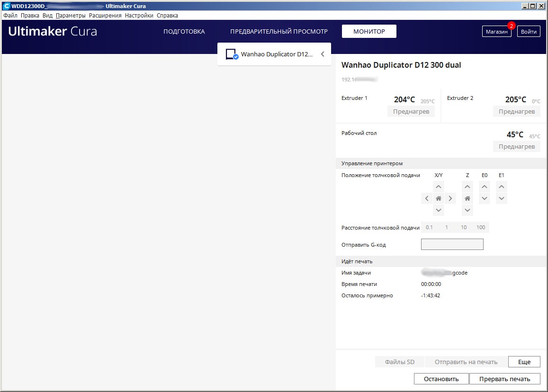The height and width of the screenshot is (392, 548).
Task: Click the Ultimaker Cura logo
Action: (x=53, y=31)
